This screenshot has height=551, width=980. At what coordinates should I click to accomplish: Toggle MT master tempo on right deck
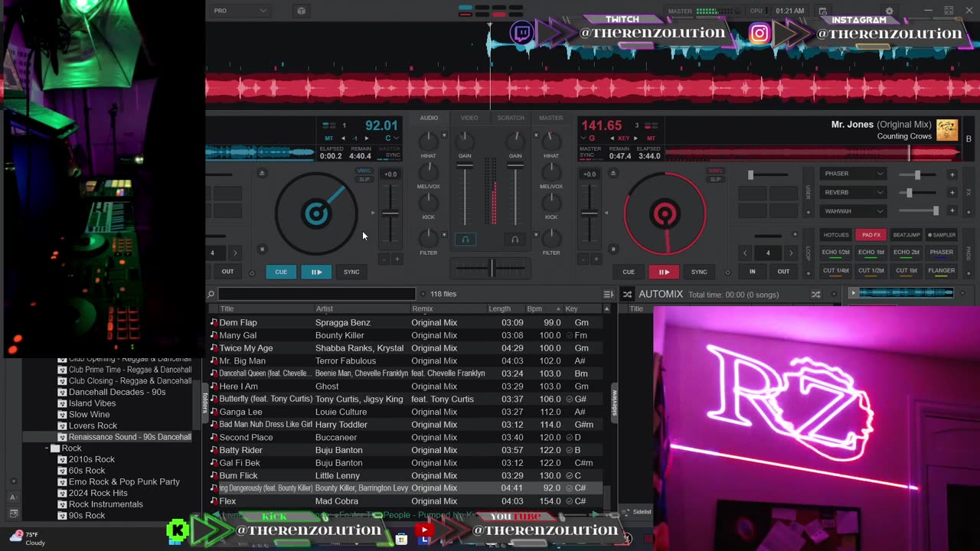(651, 139)
